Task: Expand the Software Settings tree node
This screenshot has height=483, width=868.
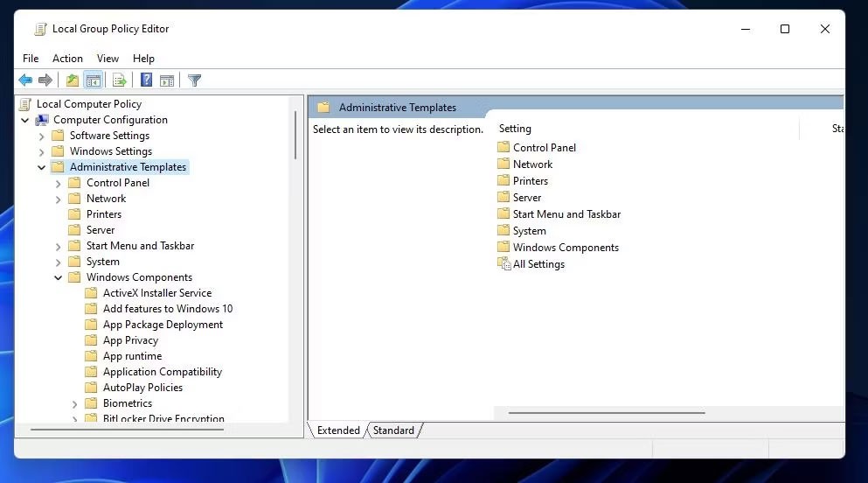Action: (x=41, y=136)
